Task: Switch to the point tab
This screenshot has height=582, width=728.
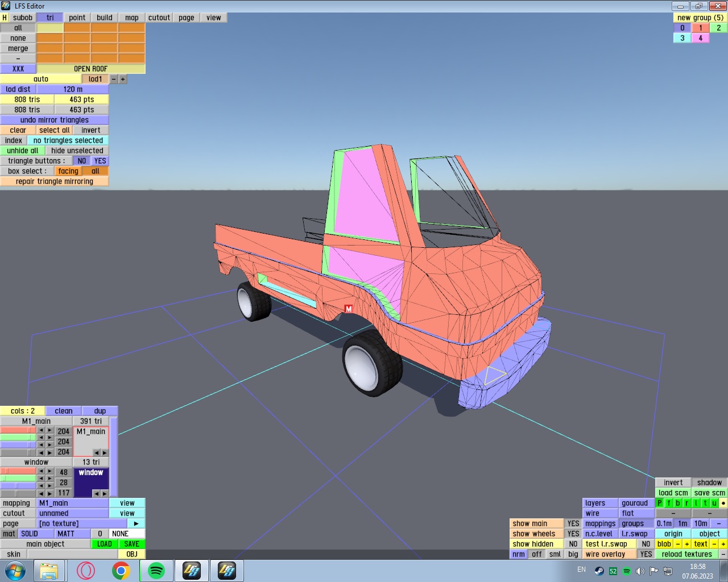Action: [77, 18]
